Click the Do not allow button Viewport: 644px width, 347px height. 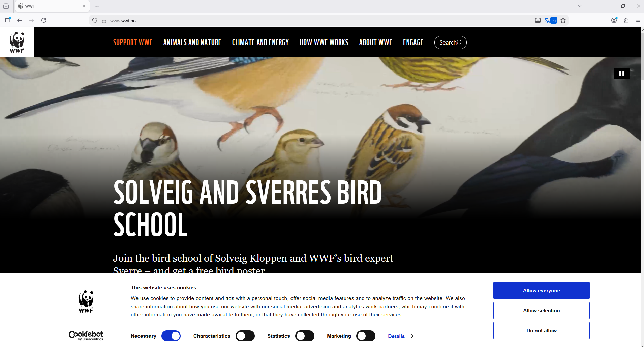pos(542,330)
